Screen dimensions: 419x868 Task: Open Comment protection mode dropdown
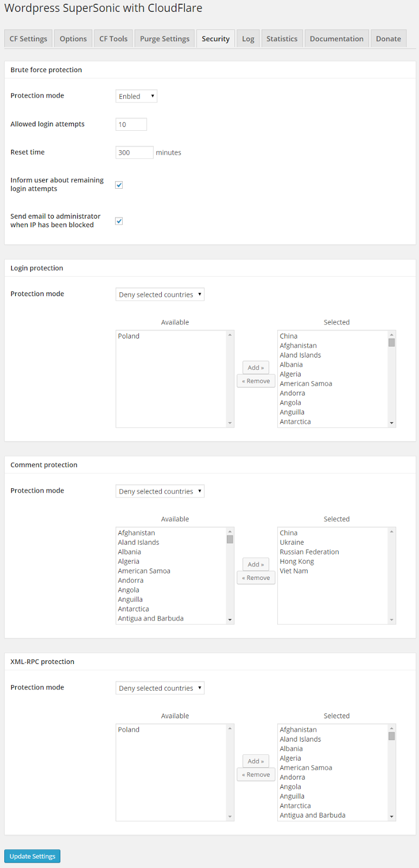point(160,492)
